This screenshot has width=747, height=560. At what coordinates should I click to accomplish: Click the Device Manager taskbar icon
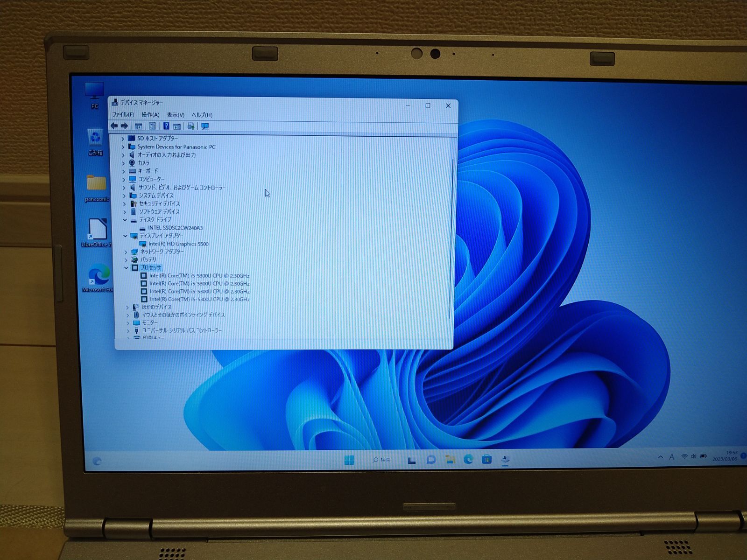[505, 460]
